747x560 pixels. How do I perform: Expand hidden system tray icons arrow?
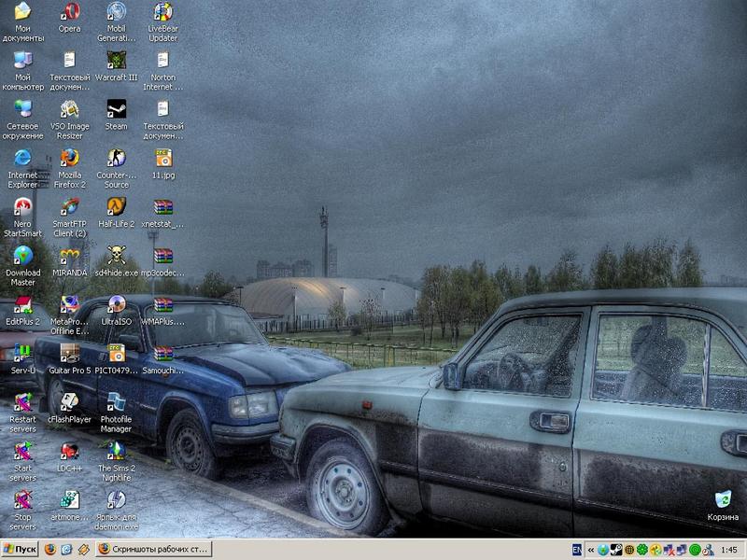[x=591, y=550]
